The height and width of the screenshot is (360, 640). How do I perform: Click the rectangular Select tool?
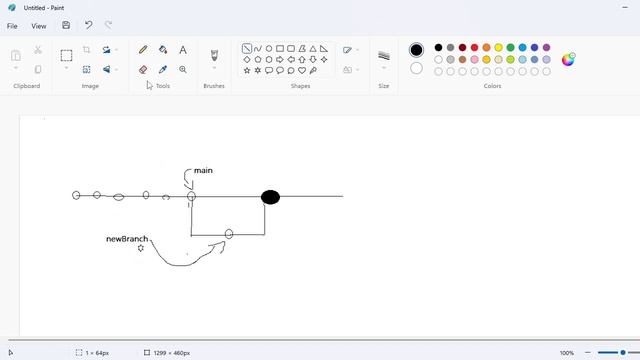(67, 56)
